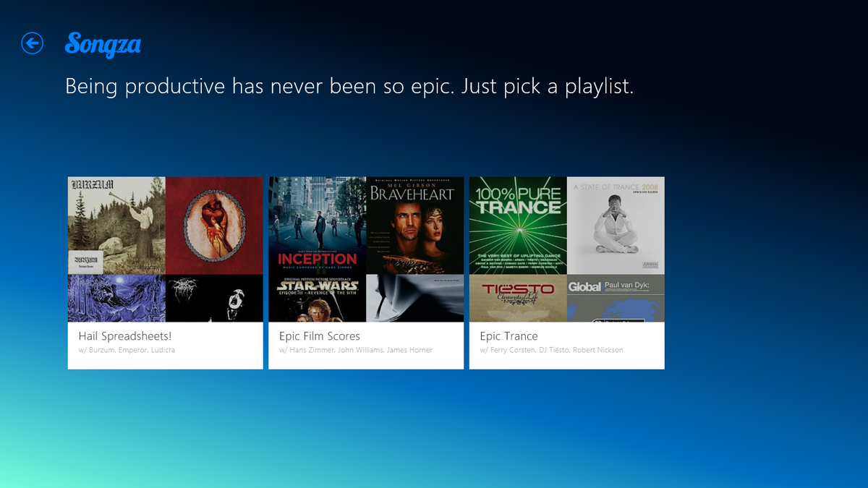Image resolution: width=868 pixels, height=488 pixels.
Task: Select the Emperor album artwork
Action: point(214,226)
